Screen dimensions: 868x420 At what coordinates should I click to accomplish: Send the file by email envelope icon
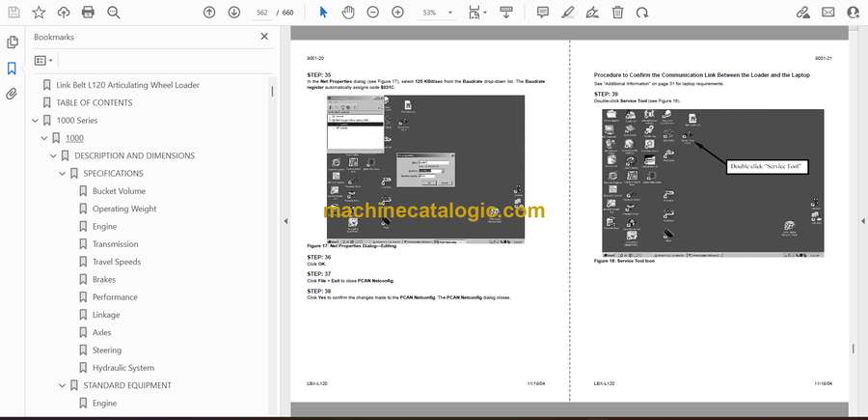[x=828, y=13]
